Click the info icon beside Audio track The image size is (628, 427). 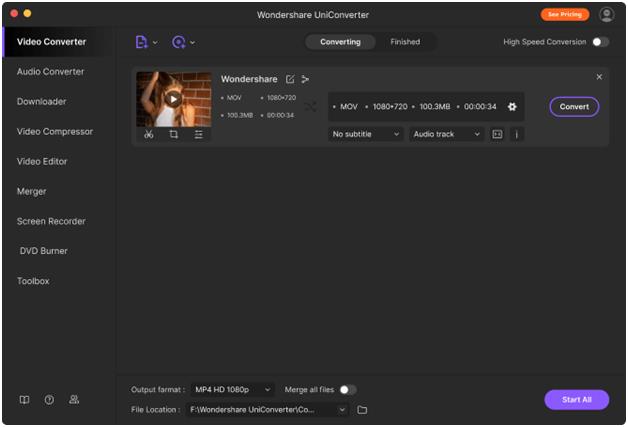(517, 134)
